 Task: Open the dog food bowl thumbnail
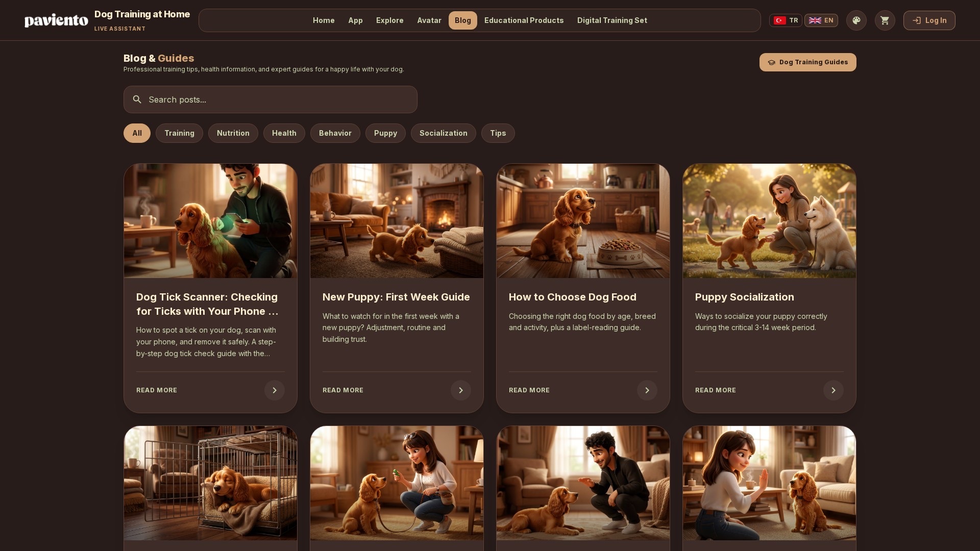(583, 221)
